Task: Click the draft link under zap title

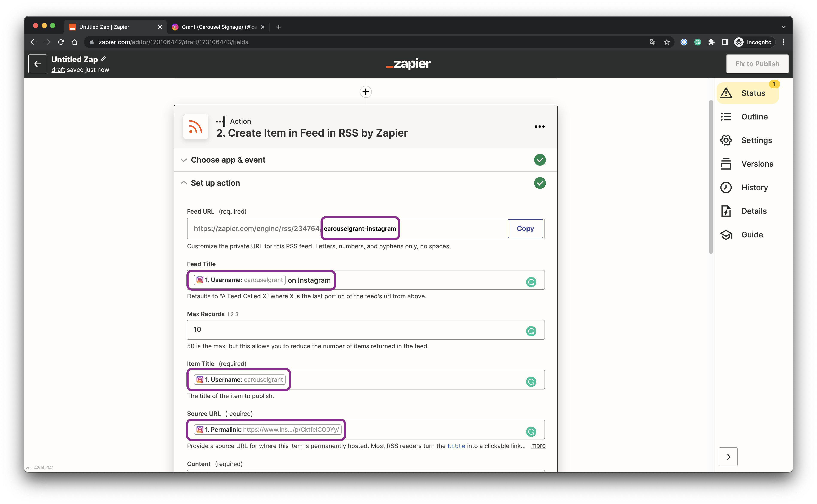Action: (x=58, y=70)
